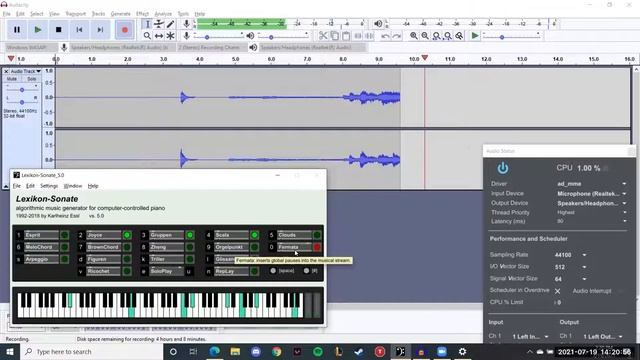Open Audacity's Transport menu
Screen dimensions: 640x360
point(76,14)
